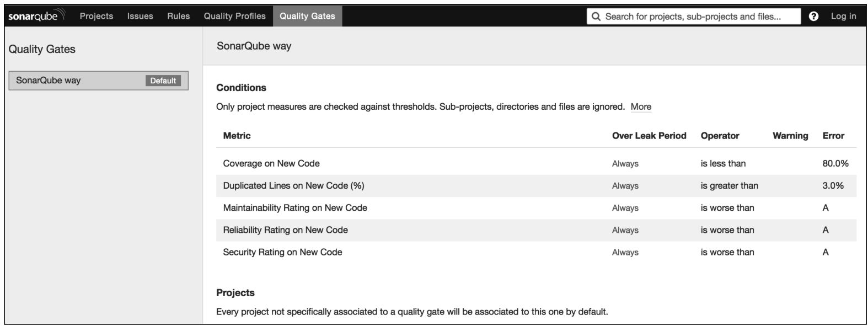Click the Warning column header
868x326 pixels.
790,136
